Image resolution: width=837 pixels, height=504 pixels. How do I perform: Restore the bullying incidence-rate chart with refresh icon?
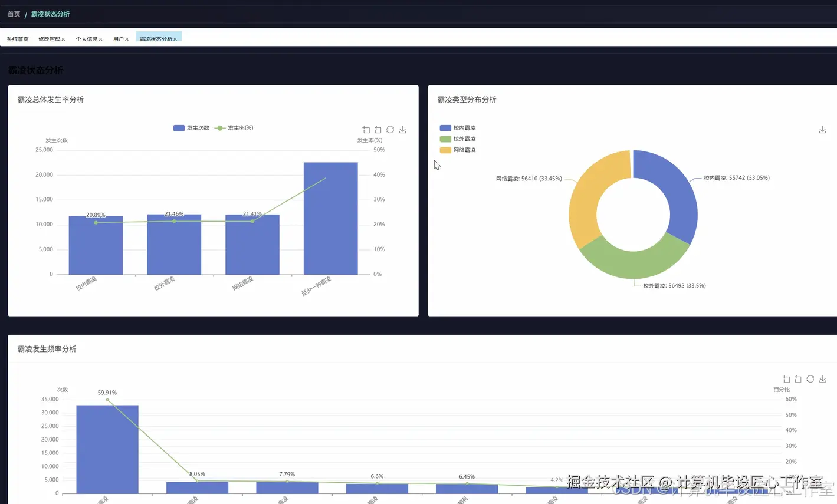coord(390,130)
